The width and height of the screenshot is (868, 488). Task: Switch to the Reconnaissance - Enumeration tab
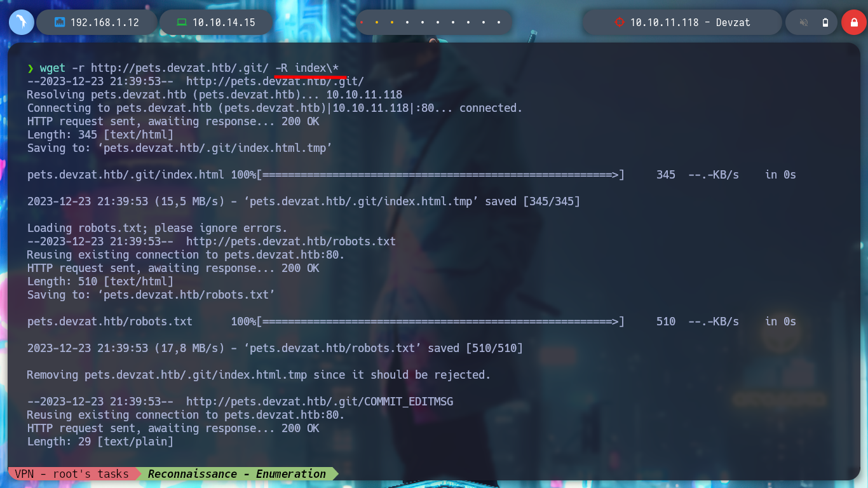coord(237,473)
